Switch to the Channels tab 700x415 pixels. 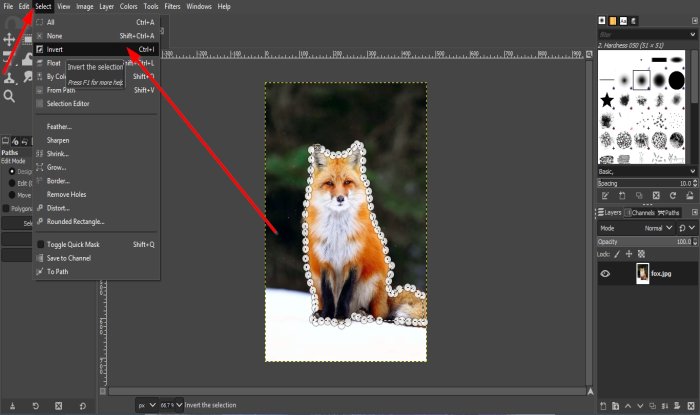640,212
